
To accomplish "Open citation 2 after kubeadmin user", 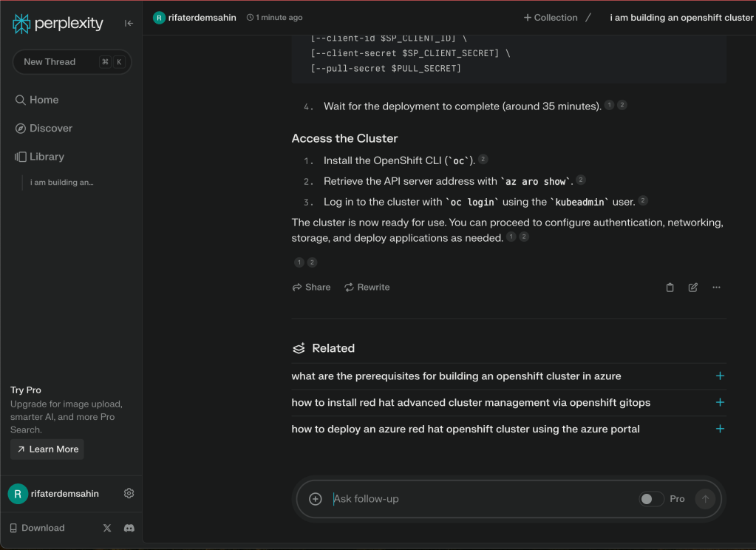I will tap(643, 200).
